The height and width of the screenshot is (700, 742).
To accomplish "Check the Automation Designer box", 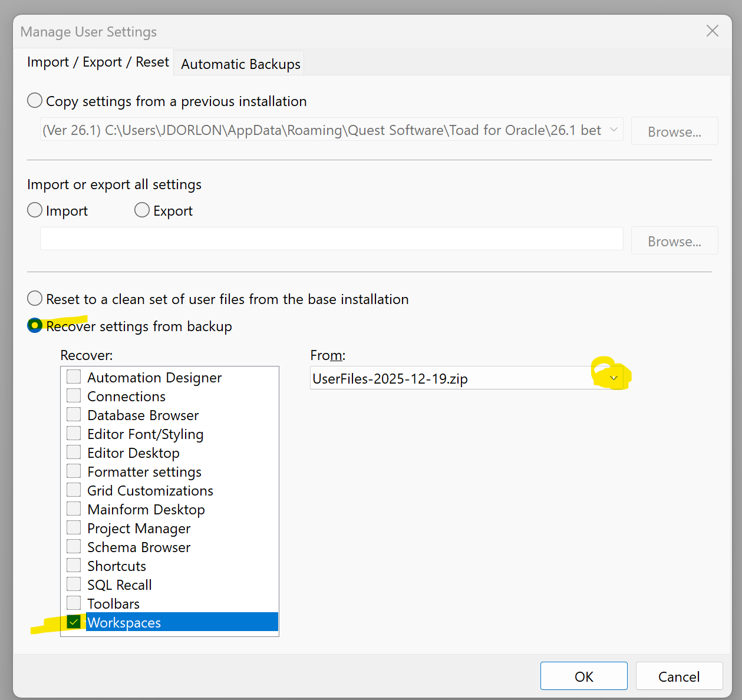I will point(74,377).
